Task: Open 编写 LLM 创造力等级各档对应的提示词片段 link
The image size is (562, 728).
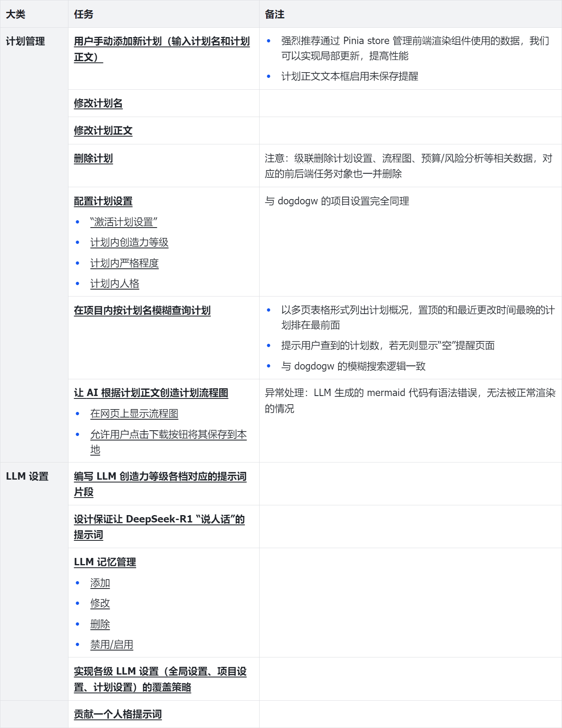Action: [x=160, y=485]
